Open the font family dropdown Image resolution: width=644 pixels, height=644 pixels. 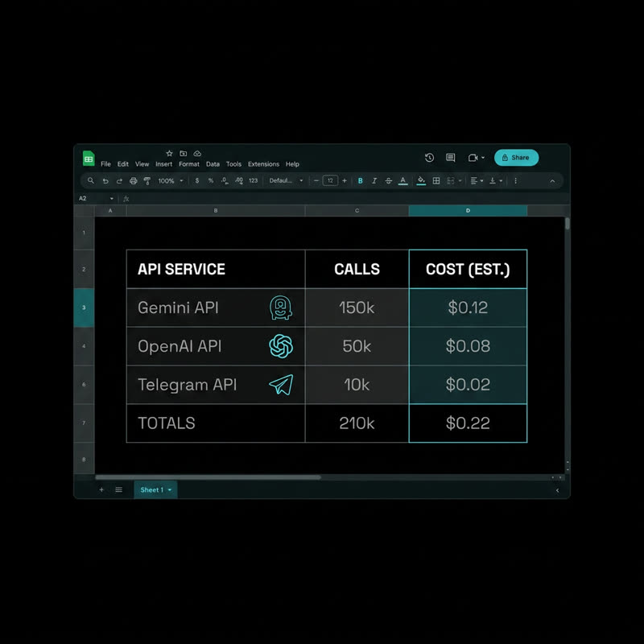click(287, 180)
